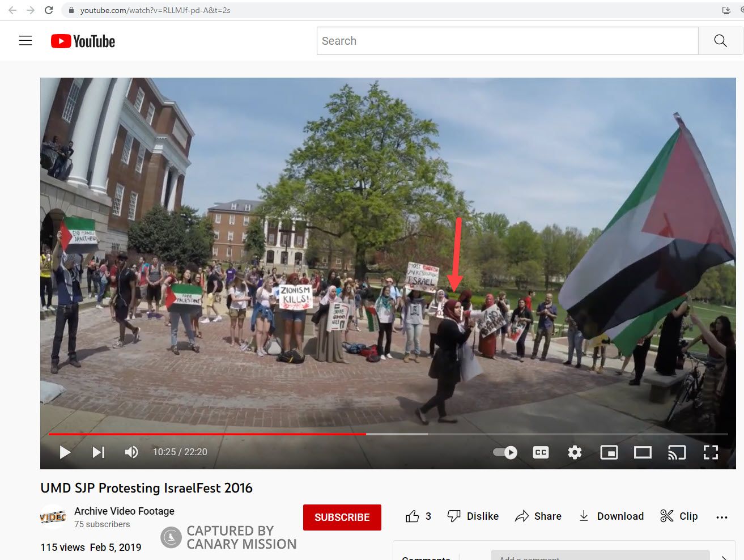Enable miniplayer mode
Screen dimensions: 744x560
click(609, 452)
